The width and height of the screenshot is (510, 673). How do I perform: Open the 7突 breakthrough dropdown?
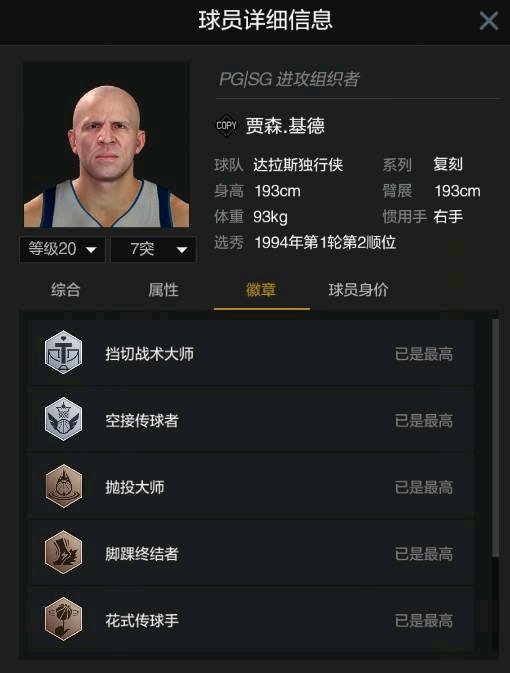tap(153, 249)
